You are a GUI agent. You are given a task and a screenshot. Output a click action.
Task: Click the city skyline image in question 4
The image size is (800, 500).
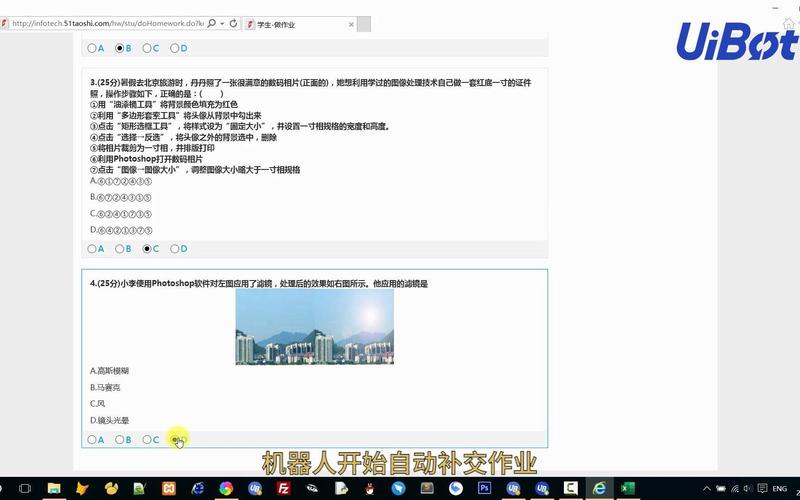coord(314,328)
